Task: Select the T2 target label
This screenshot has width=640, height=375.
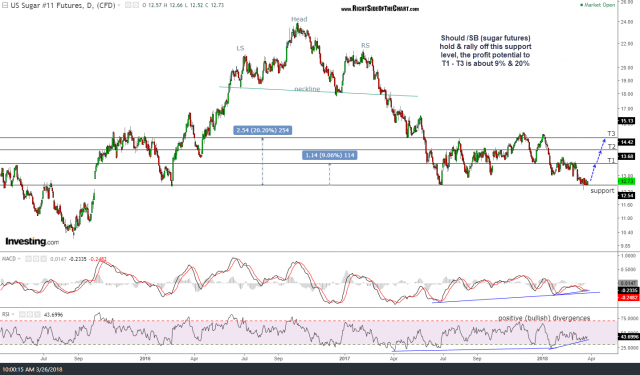Action: tap(611, 146)
